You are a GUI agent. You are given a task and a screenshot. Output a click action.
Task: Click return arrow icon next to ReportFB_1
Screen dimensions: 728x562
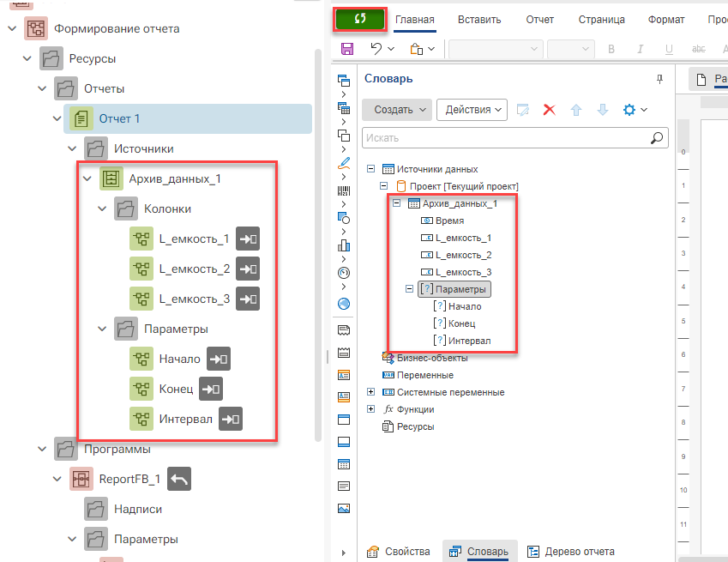(178, 479)
